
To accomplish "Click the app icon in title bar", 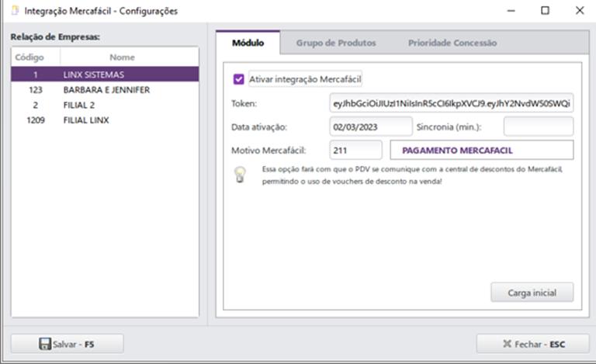I will 14,12.
